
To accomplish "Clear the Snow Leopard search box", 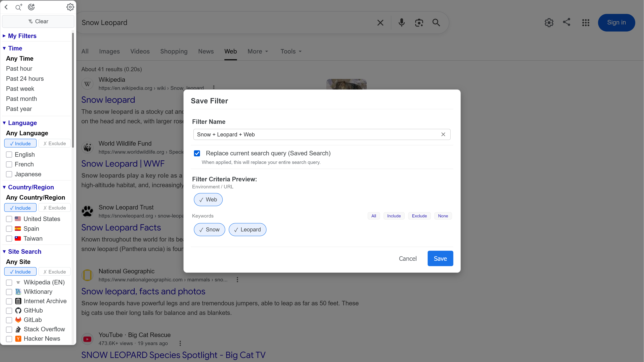I will pos(380,23).
